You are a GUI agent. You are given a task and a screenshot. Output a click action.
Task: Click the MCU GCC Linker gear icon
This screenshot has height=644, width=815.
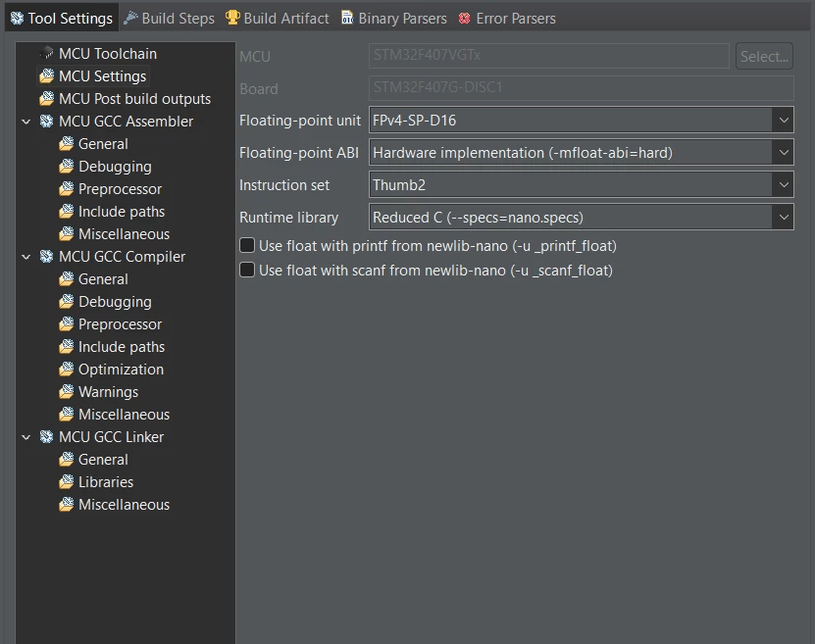[47, 437]
